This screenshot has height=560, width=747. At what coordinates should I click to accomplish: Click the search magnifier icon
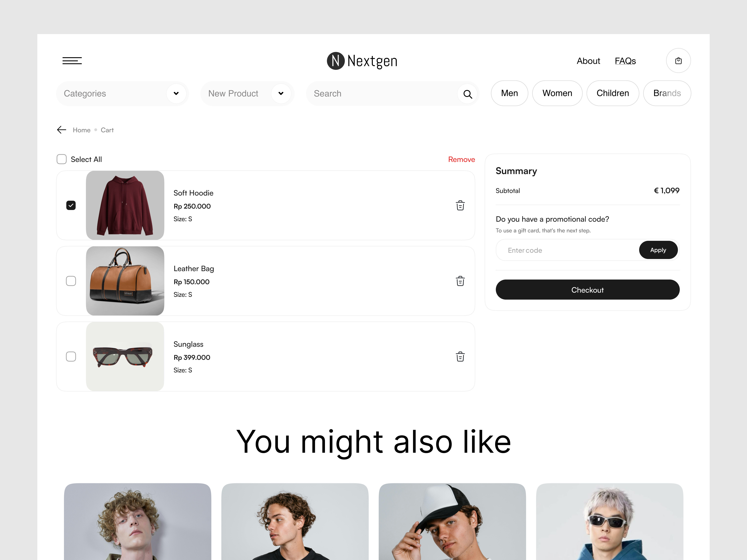tap(468, 94)
